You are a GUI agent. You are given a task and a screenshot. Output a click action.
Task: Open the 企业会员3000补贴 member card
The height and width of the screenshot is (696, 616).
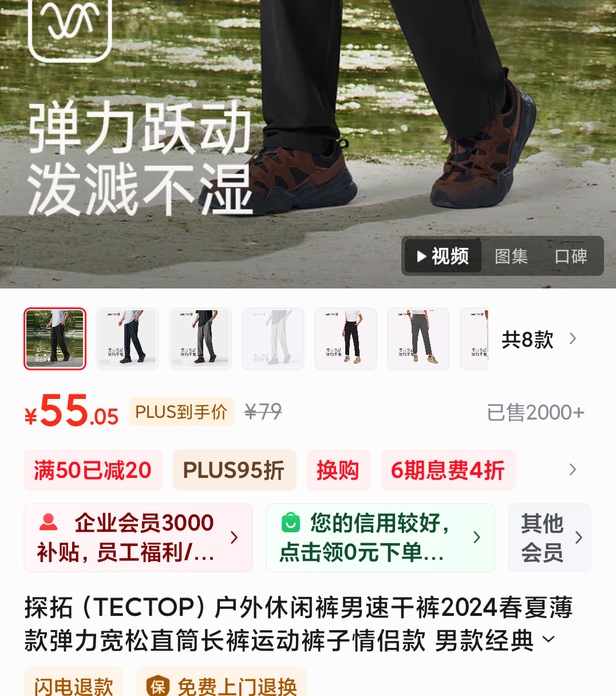(x=138, y=537)
